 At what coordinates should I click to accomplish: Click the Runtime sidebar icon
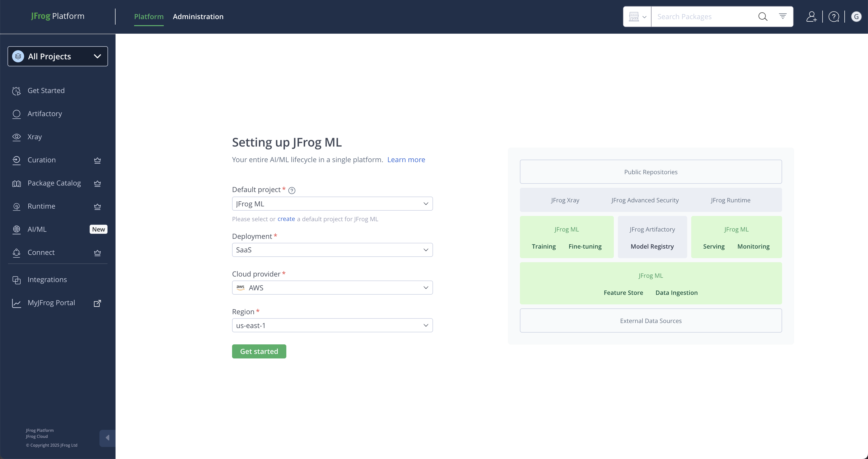coord(17,206)
